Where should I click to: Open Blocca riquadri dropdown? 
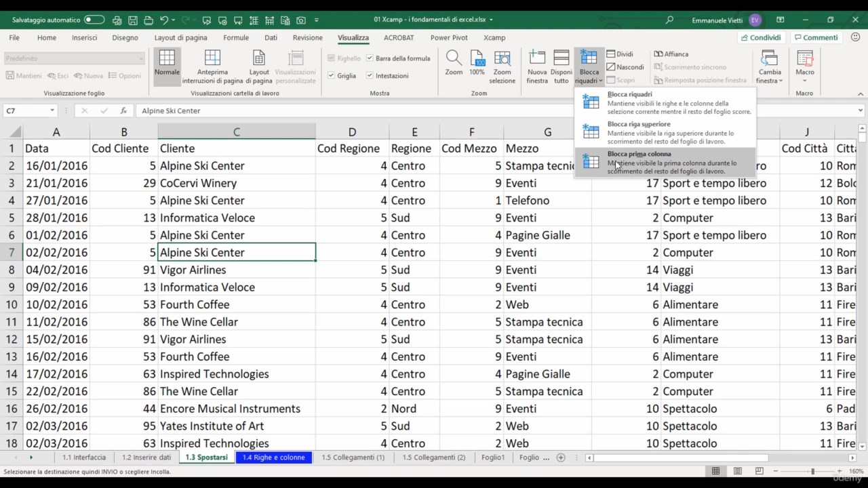click(589, 66)
